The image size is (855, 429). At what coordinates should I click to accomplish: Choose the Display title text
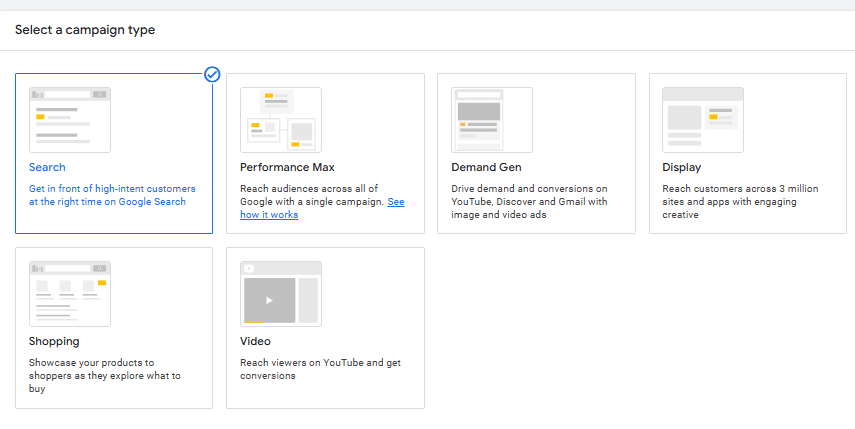[x=682, y=167]
